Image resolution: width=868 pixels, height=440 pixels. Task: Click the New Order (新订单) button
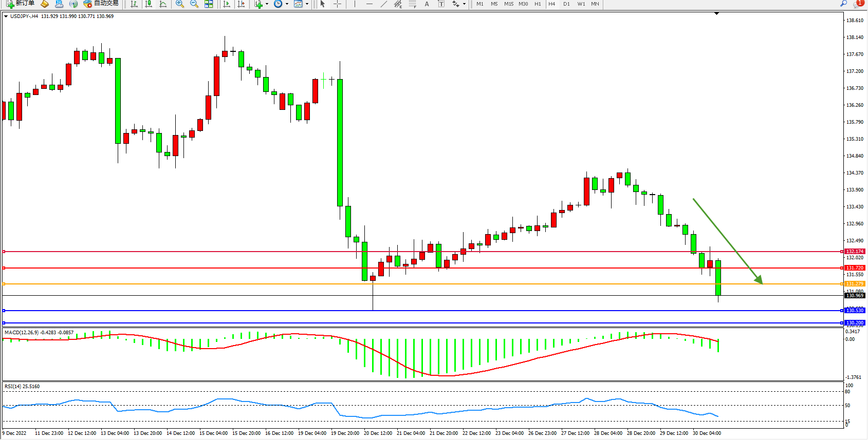(21, 4)
